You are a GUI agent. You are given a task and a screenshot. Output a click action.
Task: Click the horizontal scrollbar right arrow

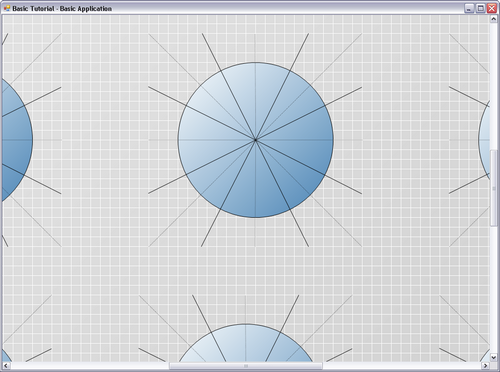486,366
